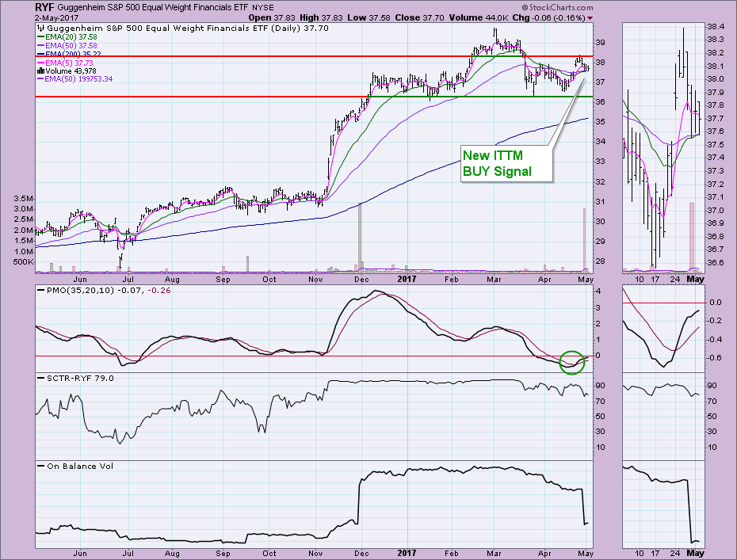Click the zoomed On Balance Volume thumbnail
This screenshot has height=560, width=737.
tap(663, 505)
